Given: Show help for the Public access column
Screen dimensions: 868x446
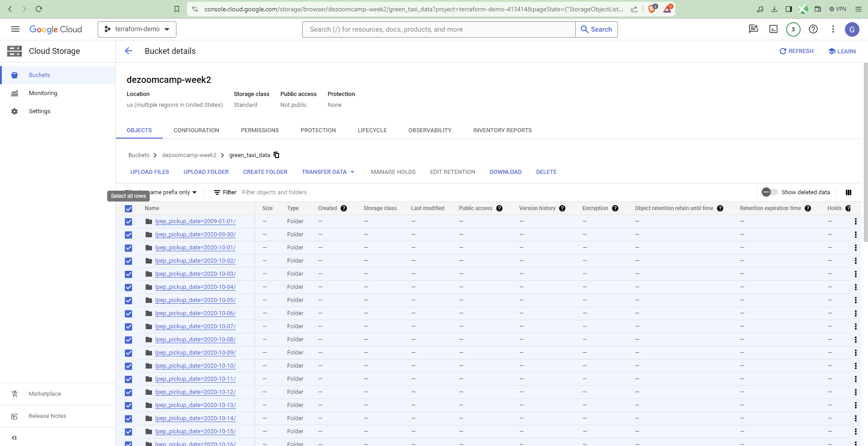Looking at the screenshot, I should pos(499,208).
